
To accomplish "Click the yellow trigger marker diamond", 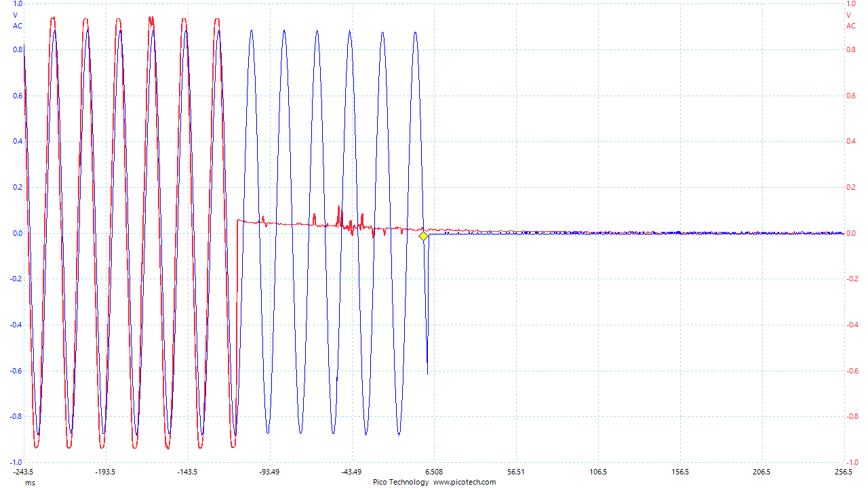I will 423,237.
